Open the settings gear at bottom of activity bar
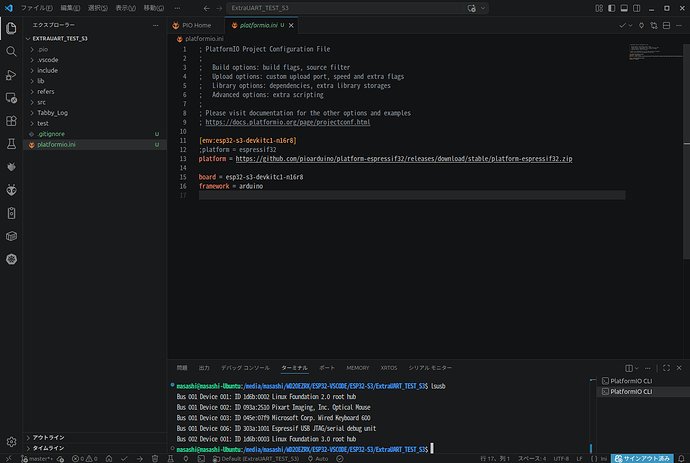Image resolution: width=690 pixels, height=463 pixels. [x=11, y=441]
